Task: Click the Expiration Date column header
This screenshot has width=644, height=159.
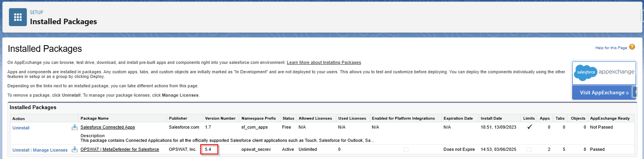Action: tap(458, 118)
